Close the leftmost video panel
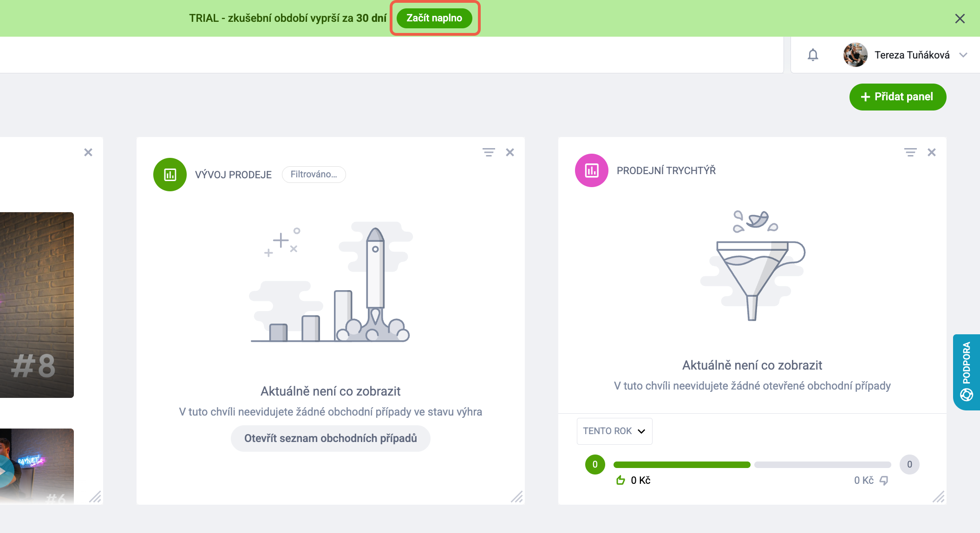This screenshot has width=980, height=533. point(88,152)
